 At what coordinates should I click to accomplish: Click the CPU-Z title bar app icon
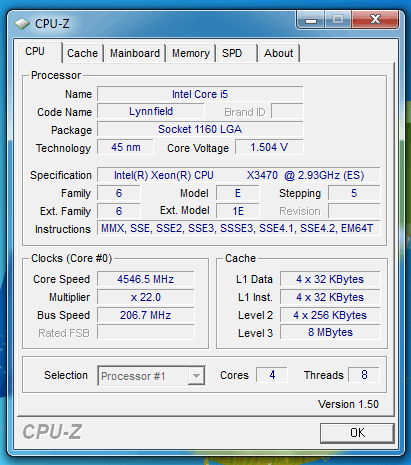coord(22,24)
